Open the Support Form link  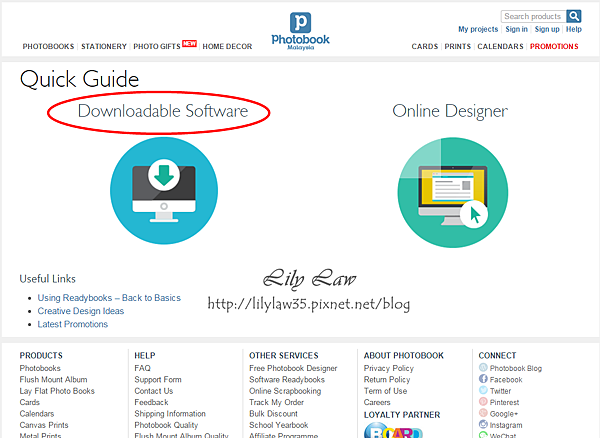tap(158, 379)
